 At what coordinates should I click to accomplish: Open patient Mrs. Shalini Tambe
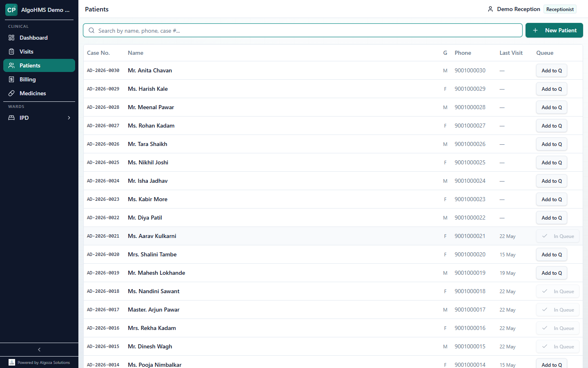point(152,254)
